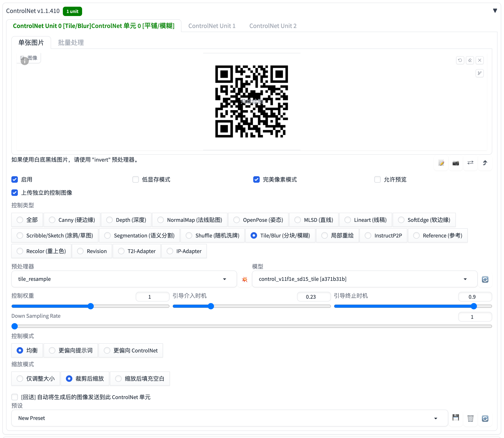Refresh the model list icon
Viewport: 504px width, 438px height.
coord(485,279)
